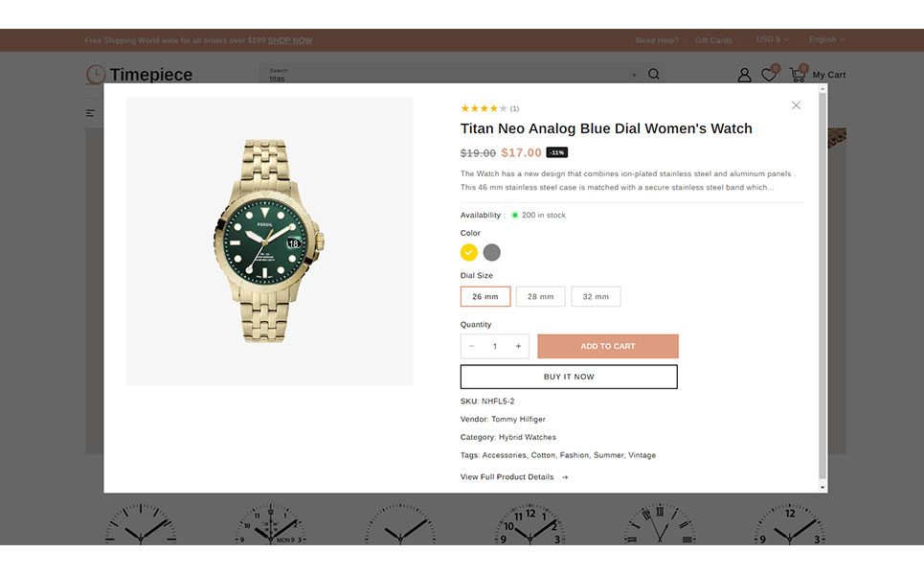
Task: Expand the USD currency dropdown
Action: (x=772, y=39)
